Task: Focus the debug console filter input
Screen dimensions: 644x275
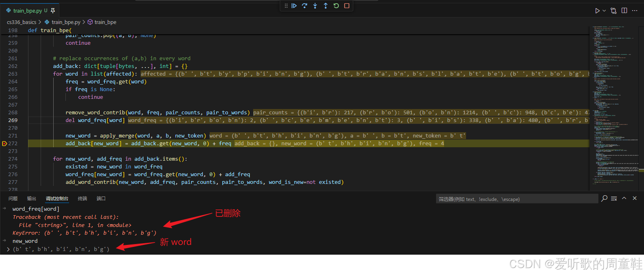Action: 517,199
